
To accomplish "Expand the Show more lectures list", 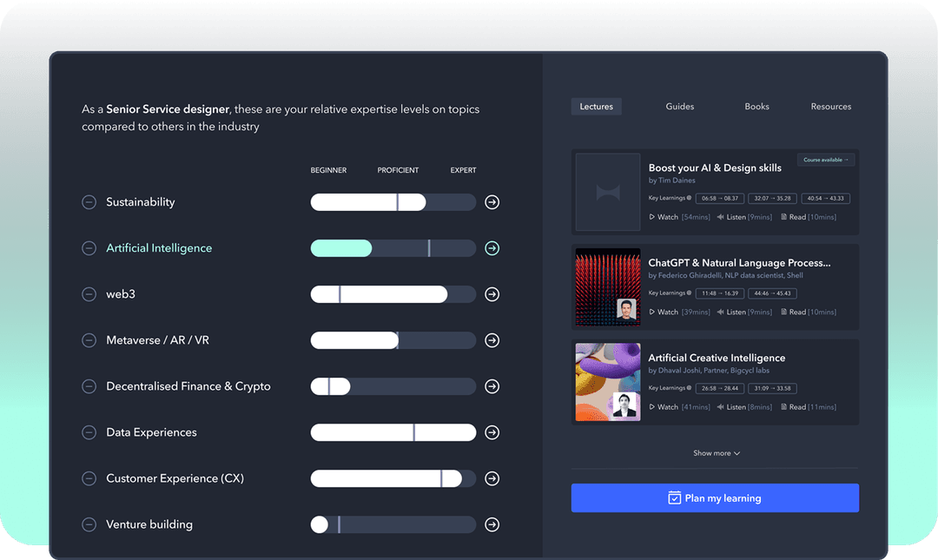I will pos(716,453).
